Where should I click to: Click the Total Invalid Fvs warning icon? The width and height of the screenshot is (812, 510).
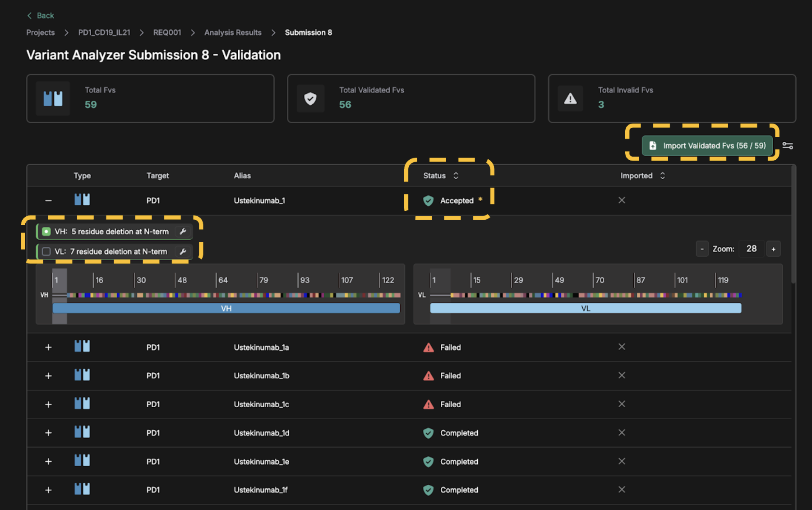(570, 98)
